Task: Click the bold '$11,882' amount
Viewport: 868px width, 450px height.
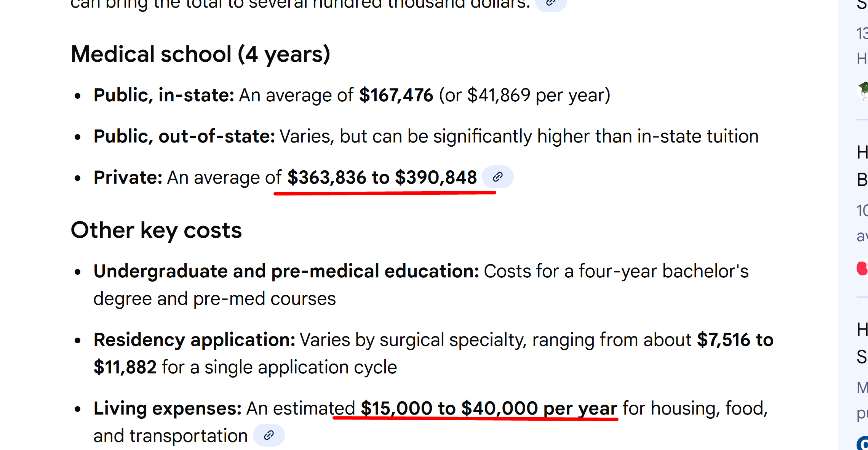Action: click(125, 367)
